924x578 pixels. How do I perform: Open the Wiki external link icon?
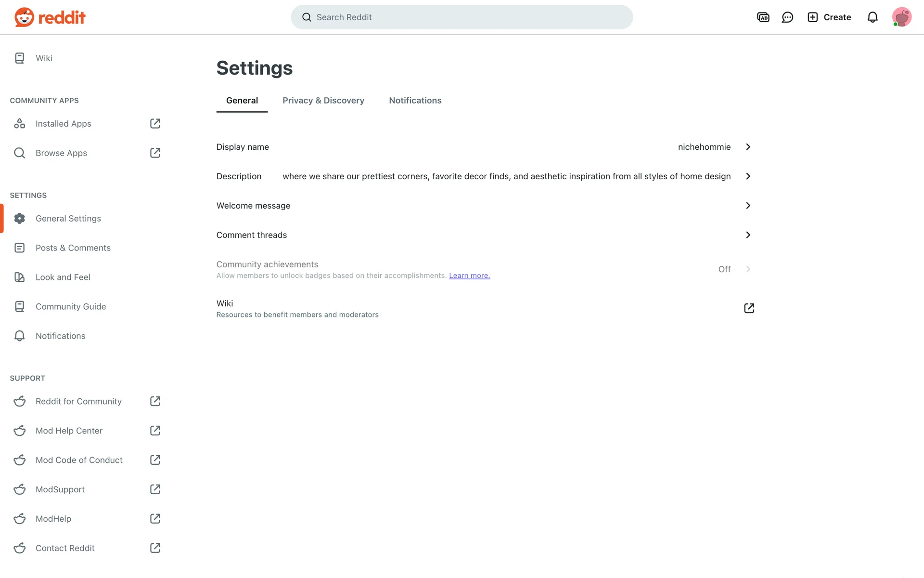pyautogui.click(x=749, y=308)
